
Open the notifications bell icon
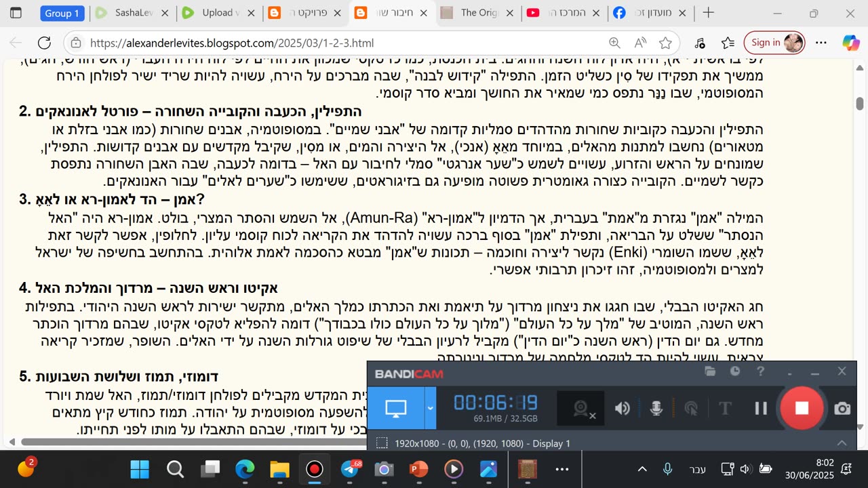tap(846, 469)
